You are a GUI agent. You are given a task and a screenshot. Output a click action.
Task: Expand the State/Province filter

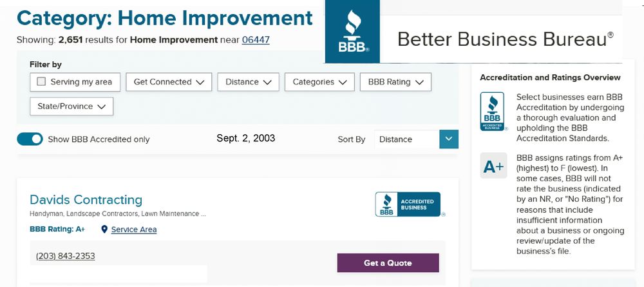coord(71,106)
